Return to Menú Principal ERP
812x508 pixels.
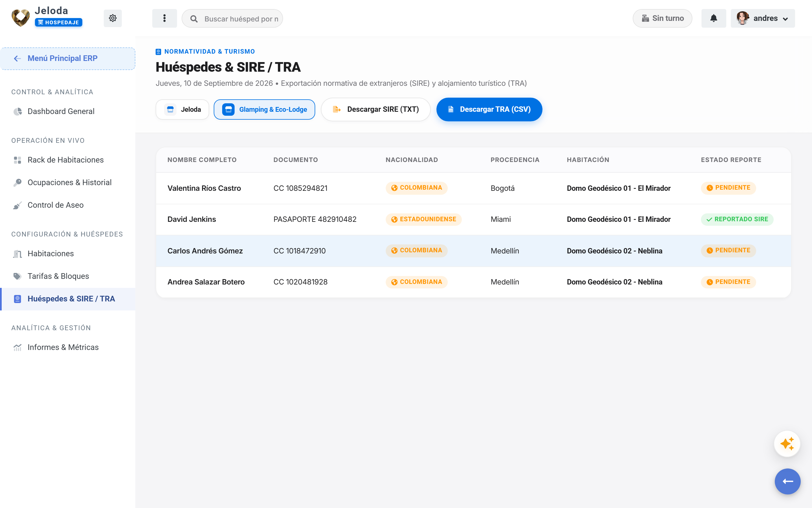click(x=68, y=58)
